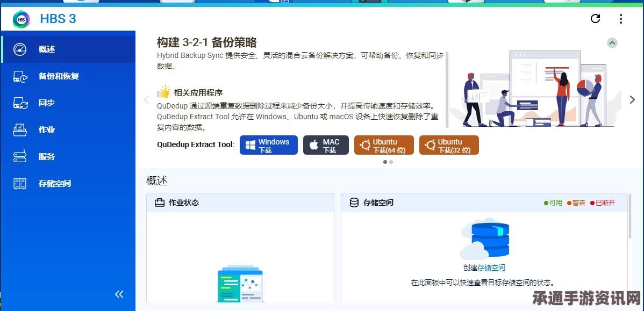Click the 作业状态 briefcase icon

pos(159,202)
